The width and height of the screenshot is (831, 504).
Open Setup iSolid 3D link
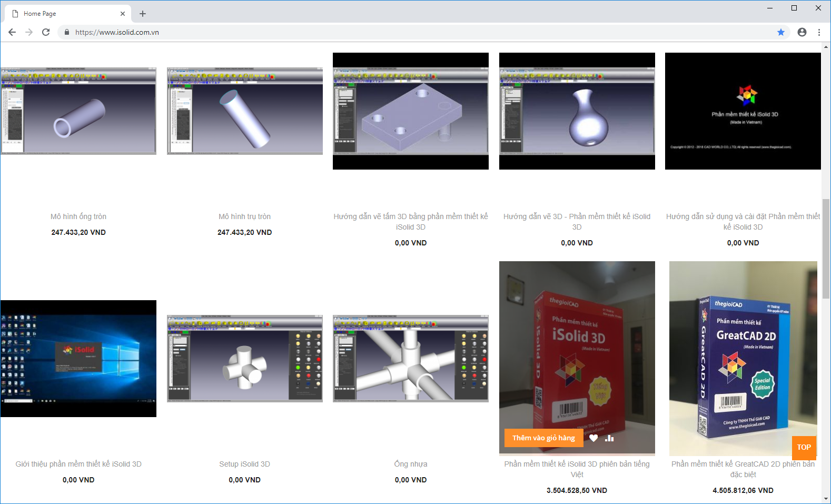point(245,464)
